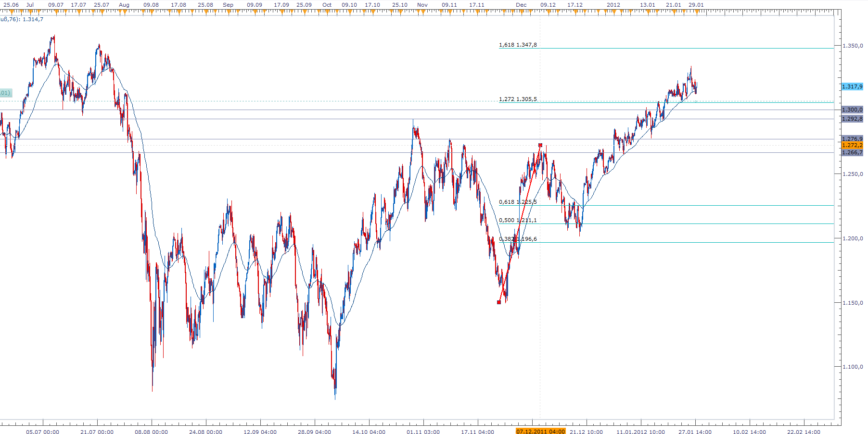This screenshot has width=868, height=434.
Task: Click the red trend line anchor at the bottom
Action: pos(499,302)
